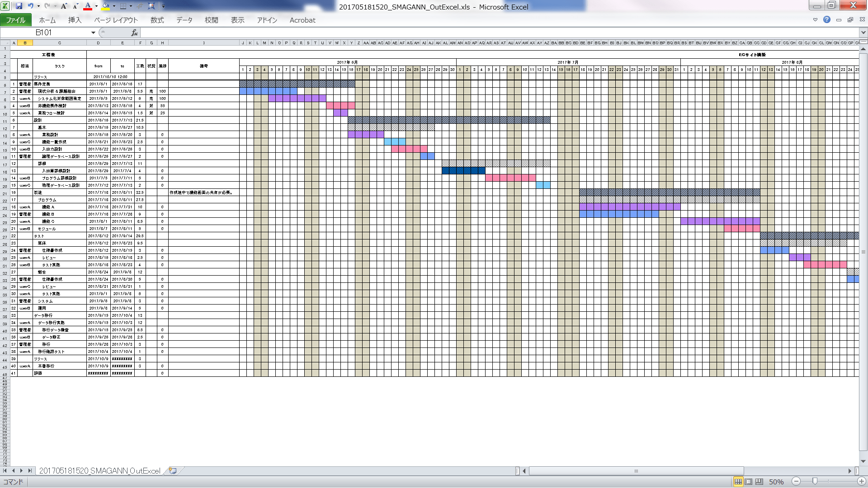Expand the Name Box dropdown arrow
868x488 pixels.
(x=93, y=33)
